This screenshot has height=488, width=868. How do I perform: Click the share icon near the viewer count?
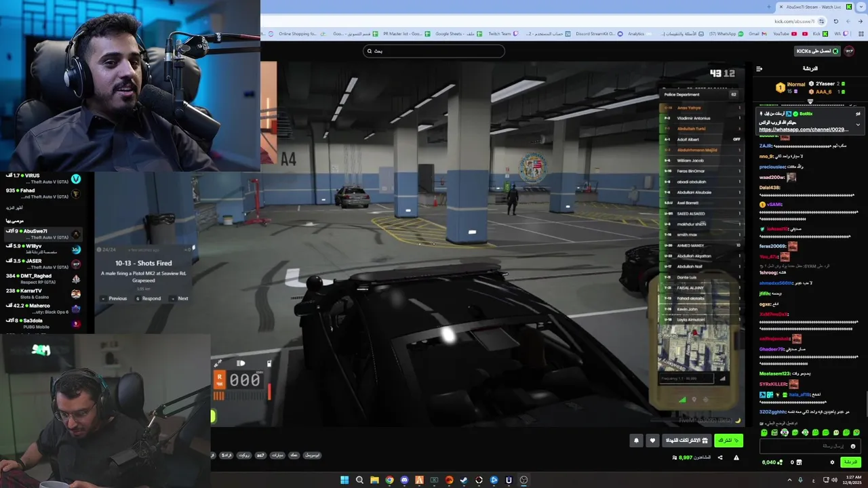[x=720, y=457]
